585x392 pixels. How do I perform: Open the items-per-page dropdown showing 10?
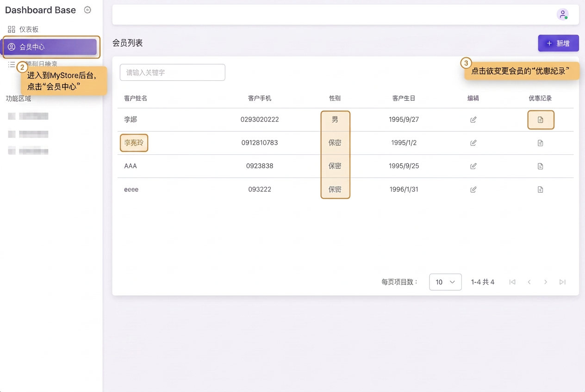(445, 282)
